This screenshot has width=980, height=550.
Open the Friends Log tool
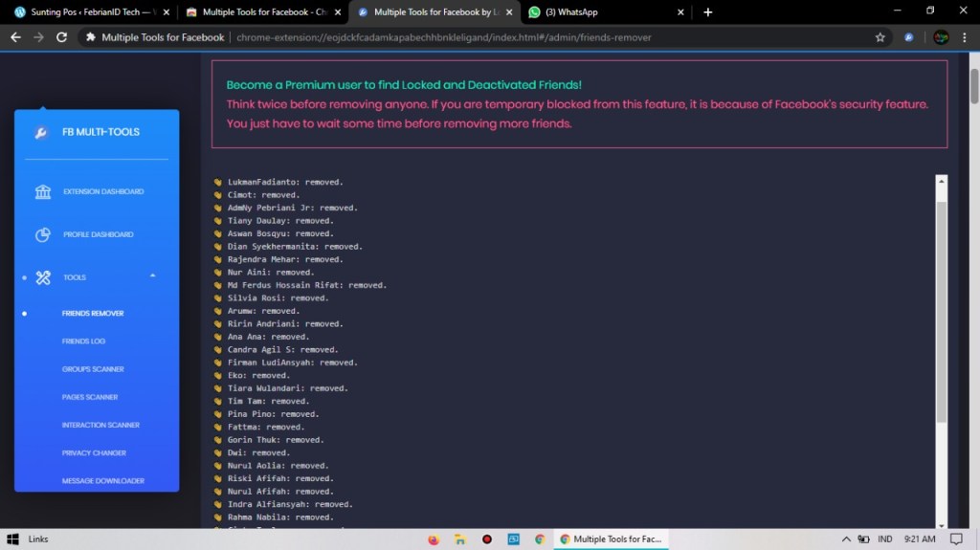pos(83,341)
